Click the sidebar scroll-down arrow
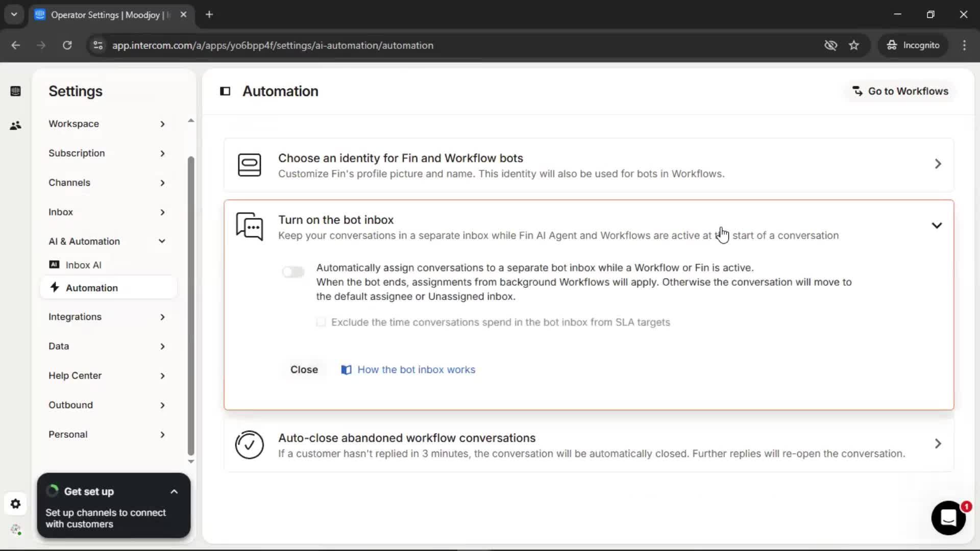The image size is (980, 551). click(191, 462)
